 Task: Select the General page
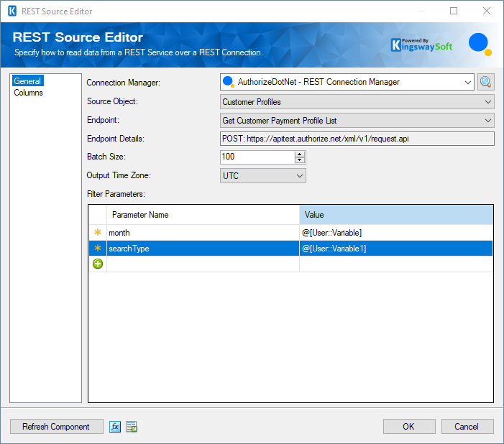tap(27, 81)
